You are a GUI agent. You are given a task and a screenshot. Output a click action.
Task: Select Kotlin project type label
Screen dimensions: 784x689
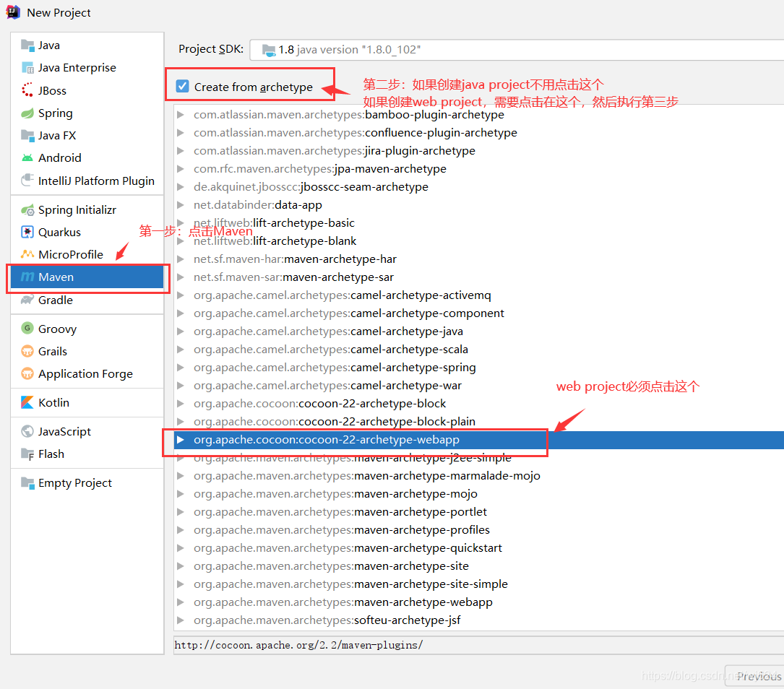pos(53,402)
